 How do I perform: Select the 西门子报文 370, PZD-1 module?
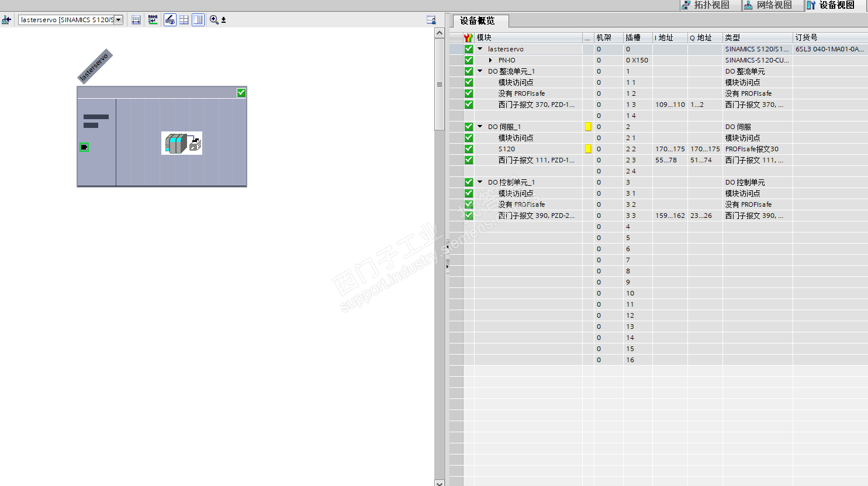[537, 105]
